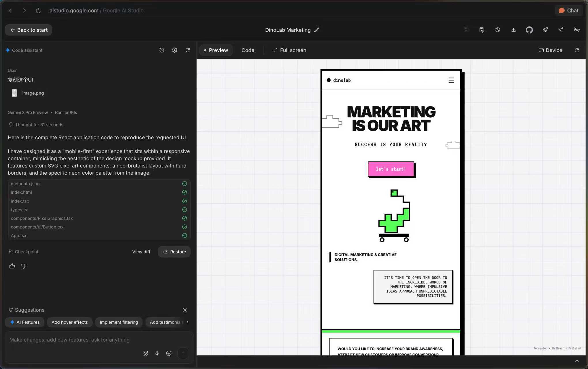The image size is (588, 369).
Task: Click the Restore checkpoint button
Action: (x=174, y=252)
